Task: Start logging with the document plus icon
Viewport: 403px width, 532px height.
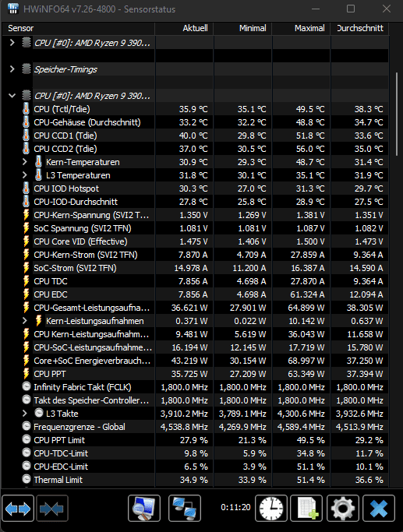Action: 306,508
